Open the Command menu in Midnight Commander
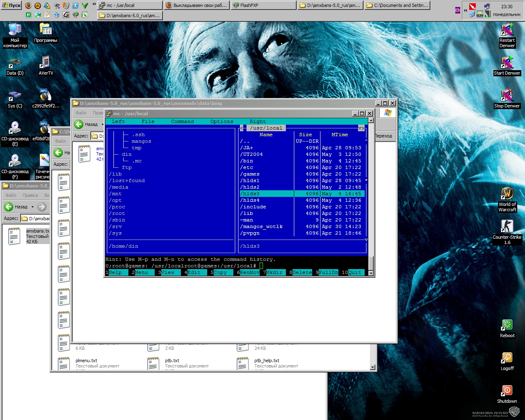 [183, 121]
